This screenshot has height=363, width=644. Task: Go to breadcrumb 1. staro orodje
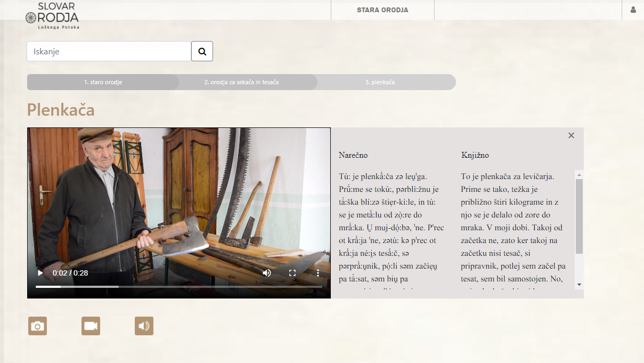[103, 82]
